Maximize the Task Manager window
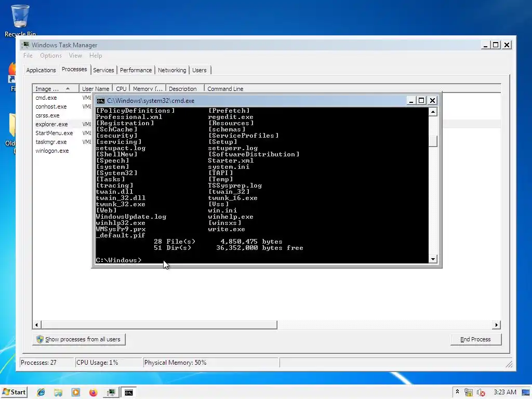This screenshot has height=399, width=532. tap(496, 45)
